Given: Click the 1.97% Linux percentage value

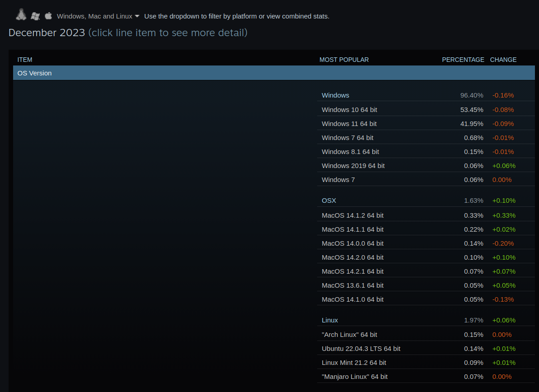Looking at the screenshot, I should click(473, 320).
